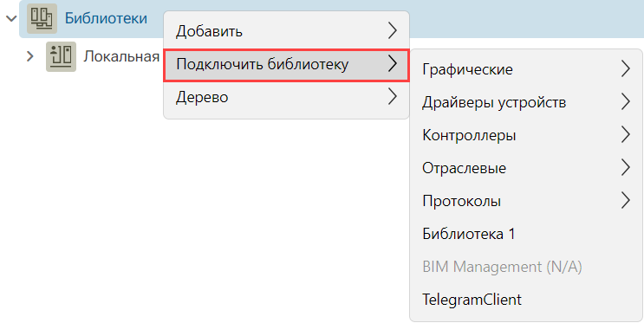644x323 pixels.
Task: Collapse the Библиотеки tree node
Action: pyautogui.click(x=11, y=18)
